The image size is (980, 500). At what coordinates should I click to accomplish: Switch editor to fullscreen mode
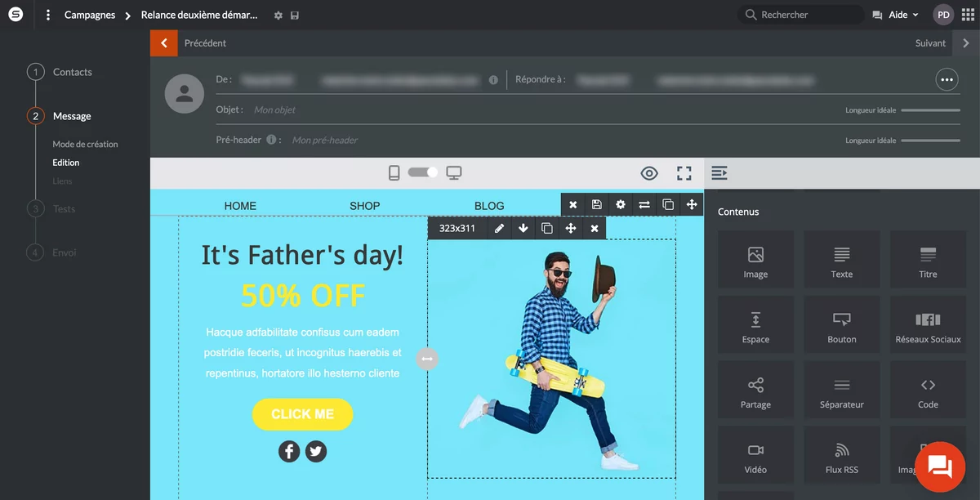(684, 173)
